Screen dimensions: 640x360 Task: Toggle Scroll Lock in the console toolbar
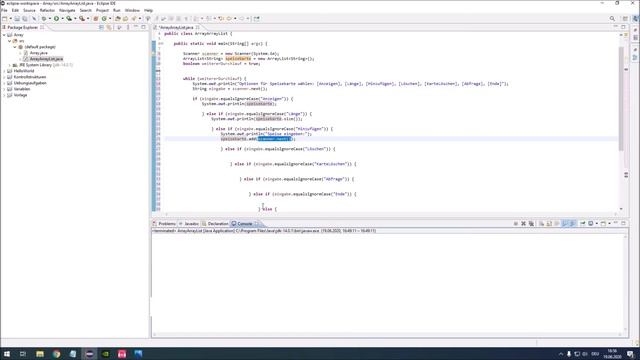coord(549,224)
